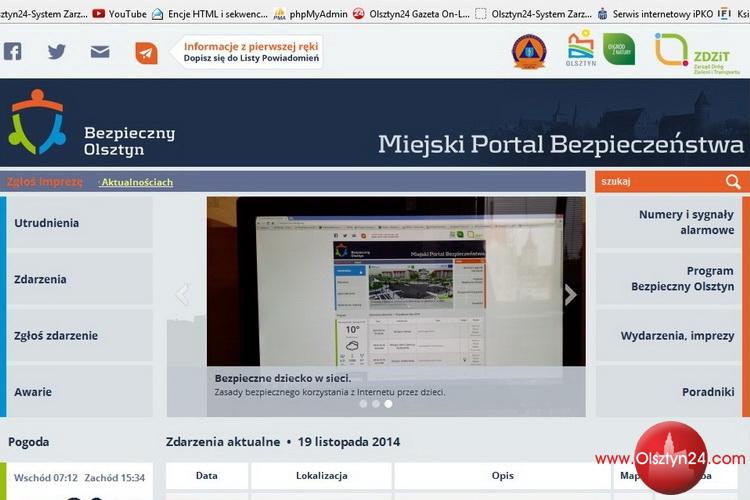
Task: Click the Aktualnościach link
Action: (x=137, y=182)
